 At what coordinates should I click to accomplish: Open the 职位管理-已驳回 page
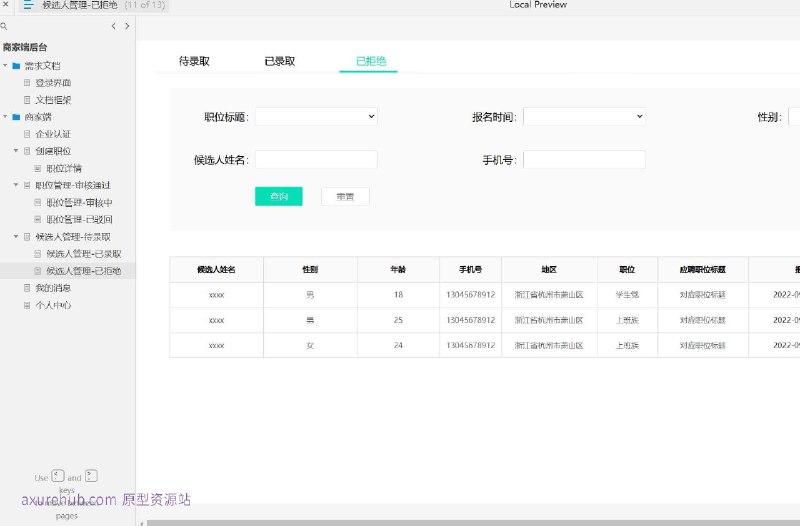pos(79,219)
